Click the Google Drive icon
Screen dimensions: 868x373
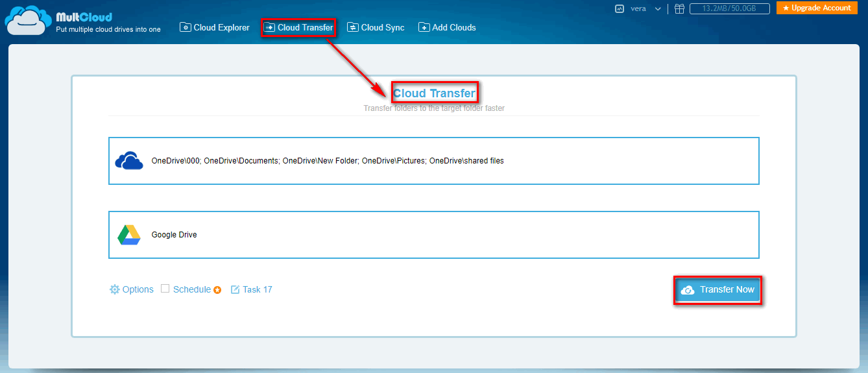point(129,235)
